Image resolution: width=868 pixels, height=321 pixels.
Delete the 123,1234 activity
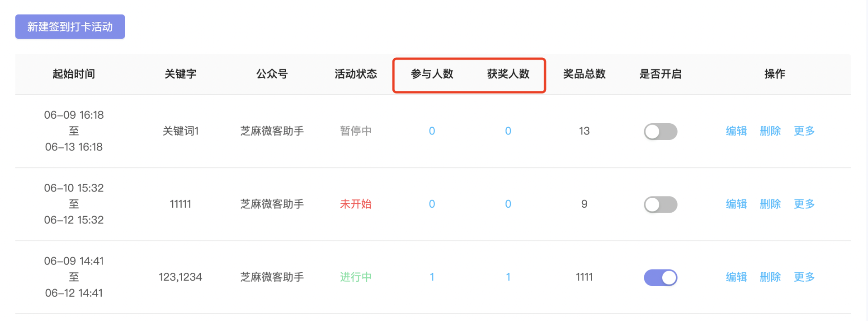[770, 277]
